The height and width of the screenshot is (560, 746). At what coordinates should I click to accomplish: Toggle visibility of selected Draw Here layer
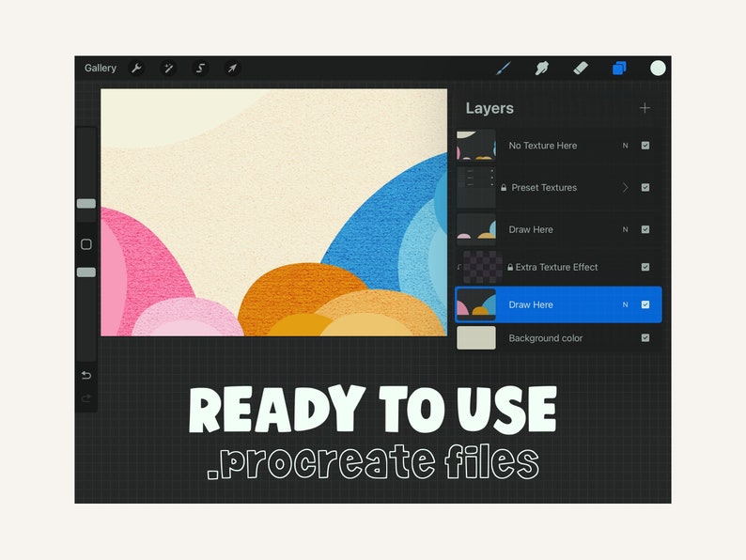(x=645, y=304)
